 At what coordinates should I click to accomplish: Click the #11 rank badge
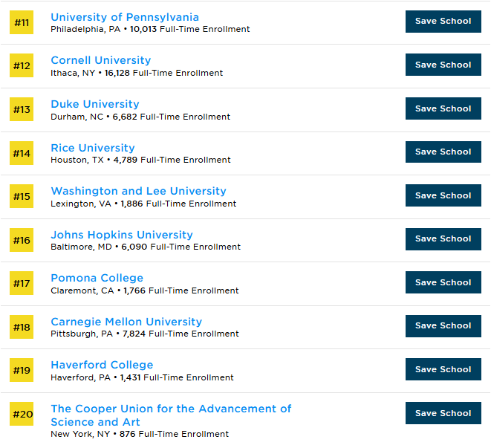(x=22, y=22)
